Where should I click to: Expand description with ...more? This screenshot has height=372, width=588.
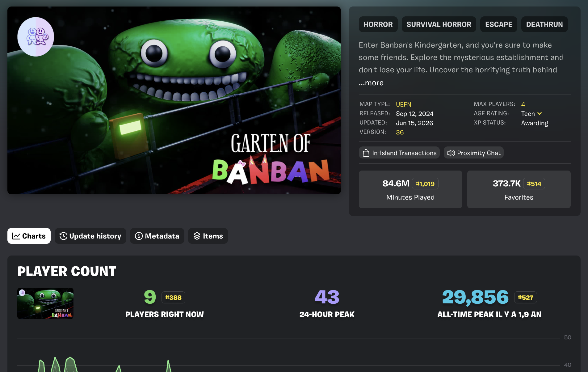(371, 83)
